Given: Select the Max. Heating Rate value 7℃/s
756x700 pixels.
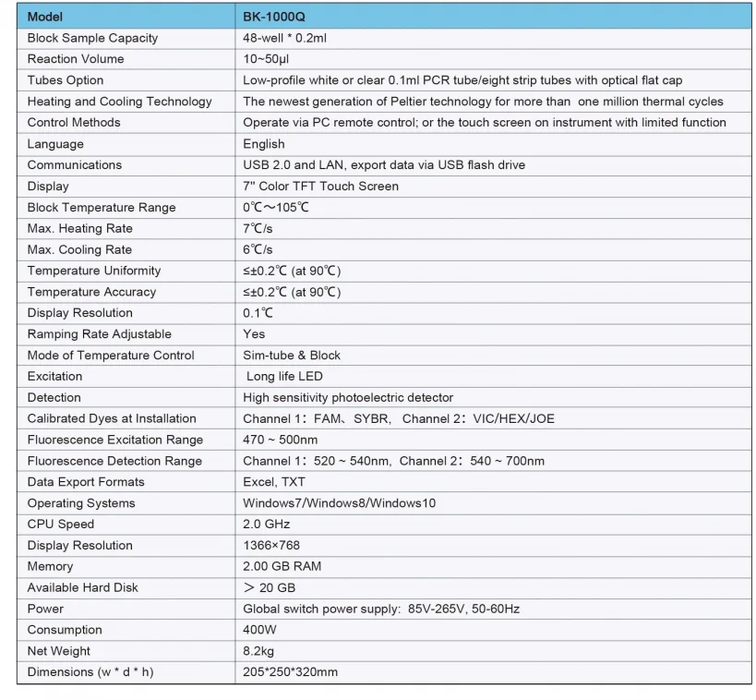Looking at the screenshot, I should 258,228.
